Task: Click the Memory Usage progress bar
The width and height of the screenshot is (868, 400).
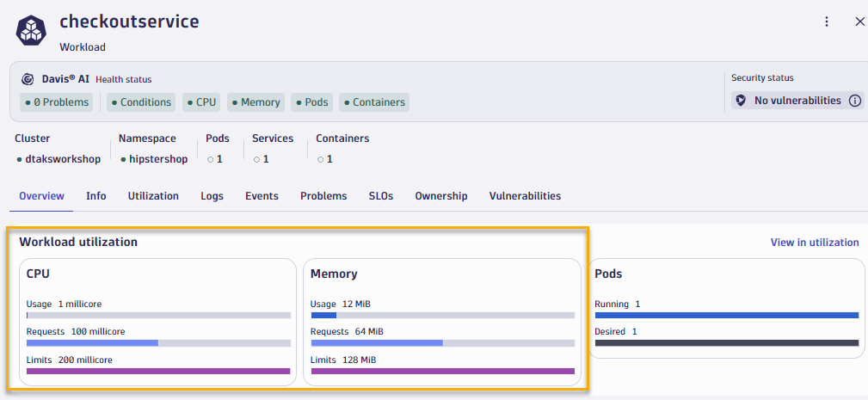Action: pos(442,316)
